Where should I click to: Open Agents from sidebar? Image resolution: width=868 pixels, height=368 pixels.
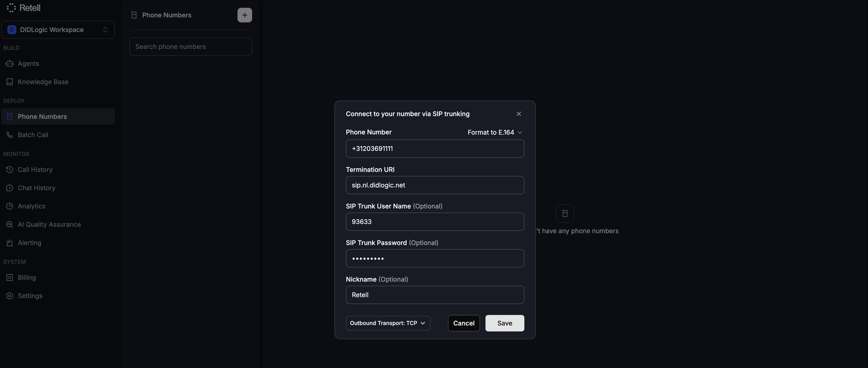tap(28, 63)
